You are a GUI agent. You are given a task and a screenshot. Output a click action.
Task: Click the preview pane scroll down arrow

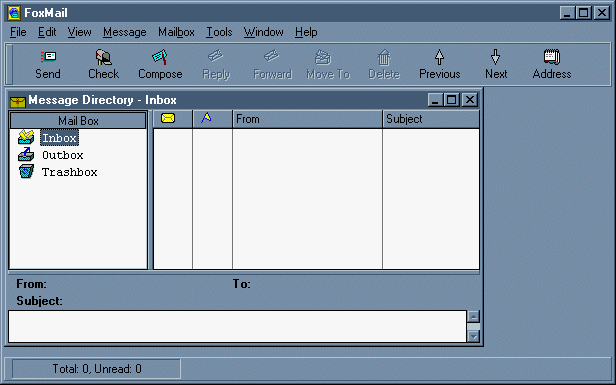click(474, 336)
